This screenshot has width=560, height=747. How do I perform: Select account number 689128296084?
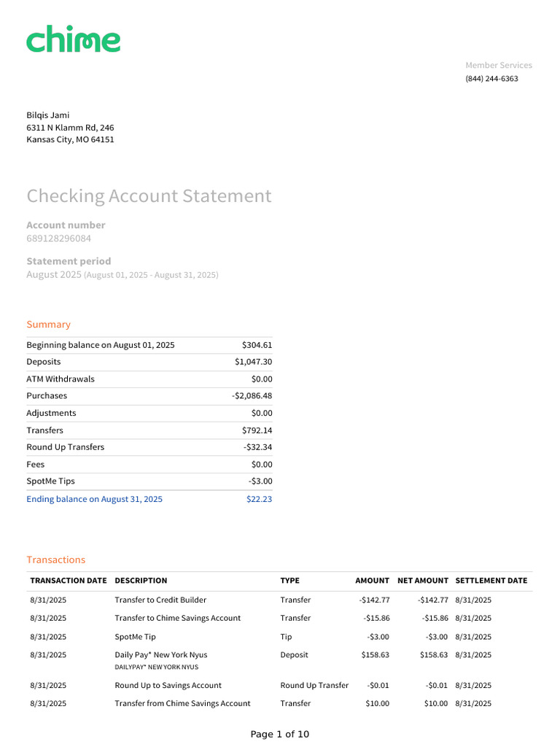58,239
